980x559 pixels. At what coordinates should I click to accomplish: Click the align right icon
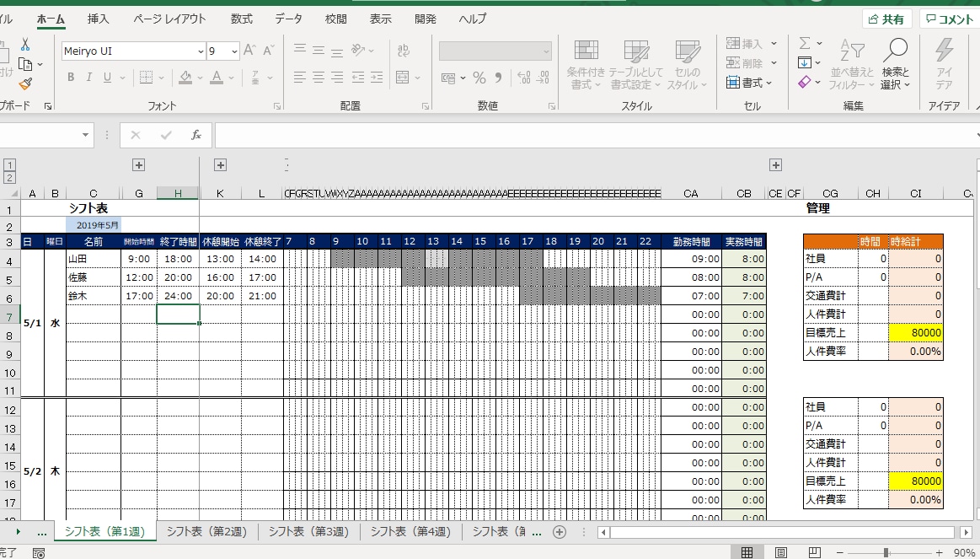pyautogui.click(x=338, y=78)
